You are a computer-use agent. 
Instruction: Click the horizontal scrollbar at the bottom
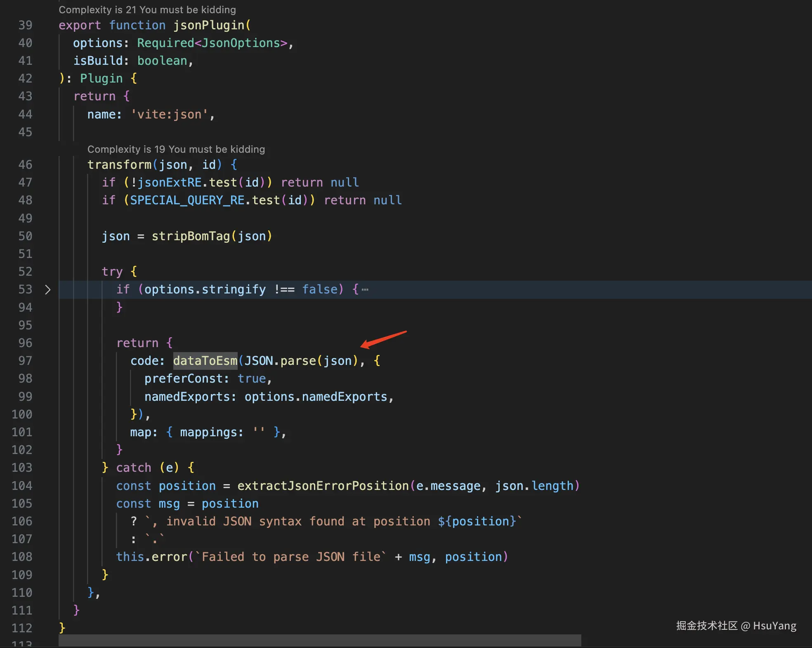click(x=320, y=640)
